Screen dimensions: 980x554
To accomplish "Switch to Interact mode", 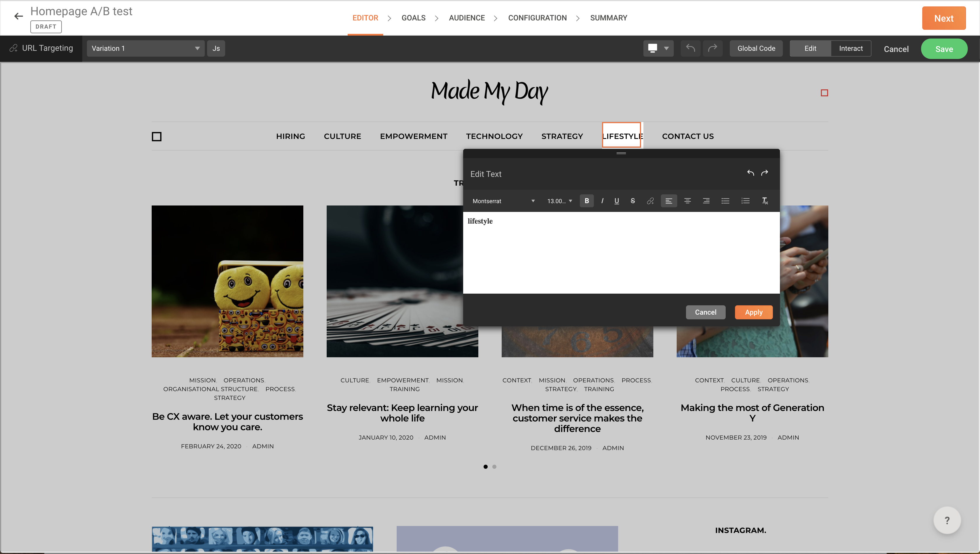I will click(x=851, y=48).
